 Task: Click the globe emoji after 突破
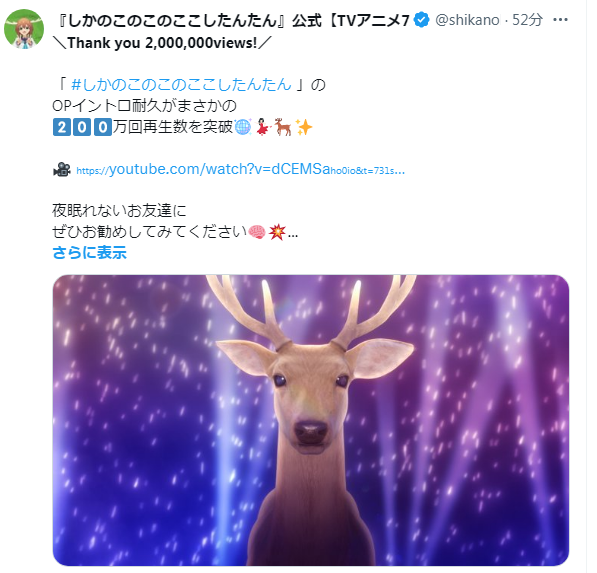point(243,127)
